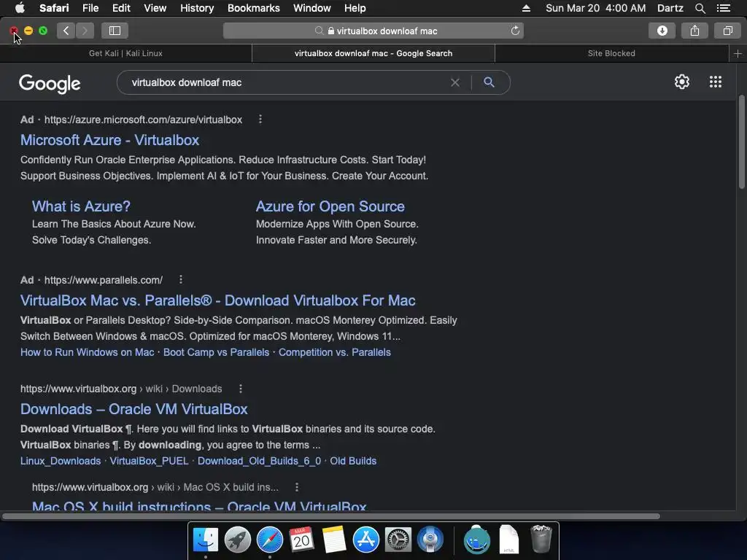Open the App Store Dock icon
747x560 pixels.
pyautogui.click(x=366, y=540)
